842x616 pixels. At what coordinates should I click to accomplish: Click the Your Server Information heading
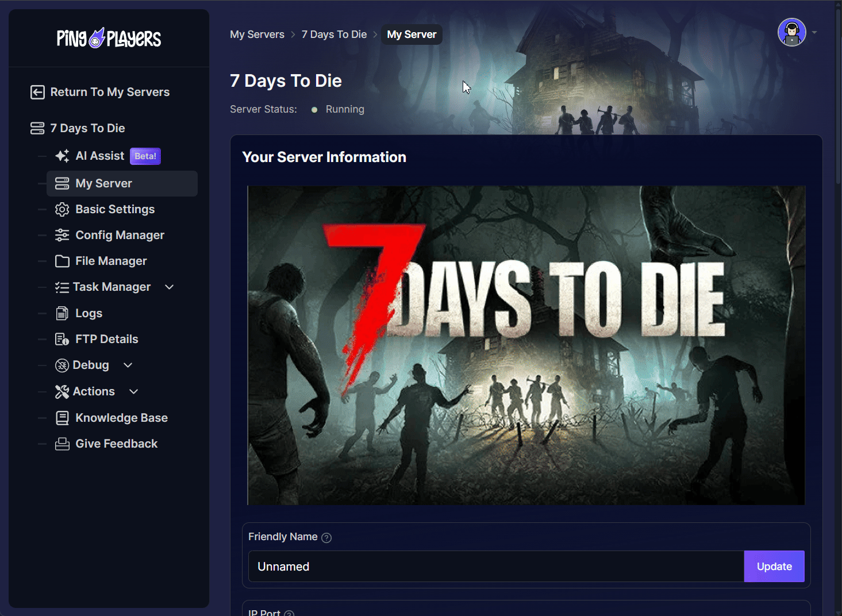click(324, 157)
